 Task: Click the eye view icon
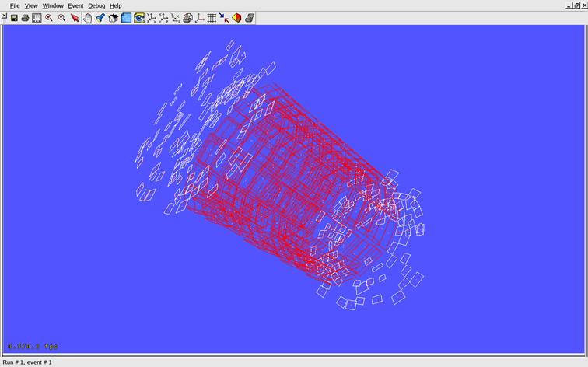[x=139, y=18]
